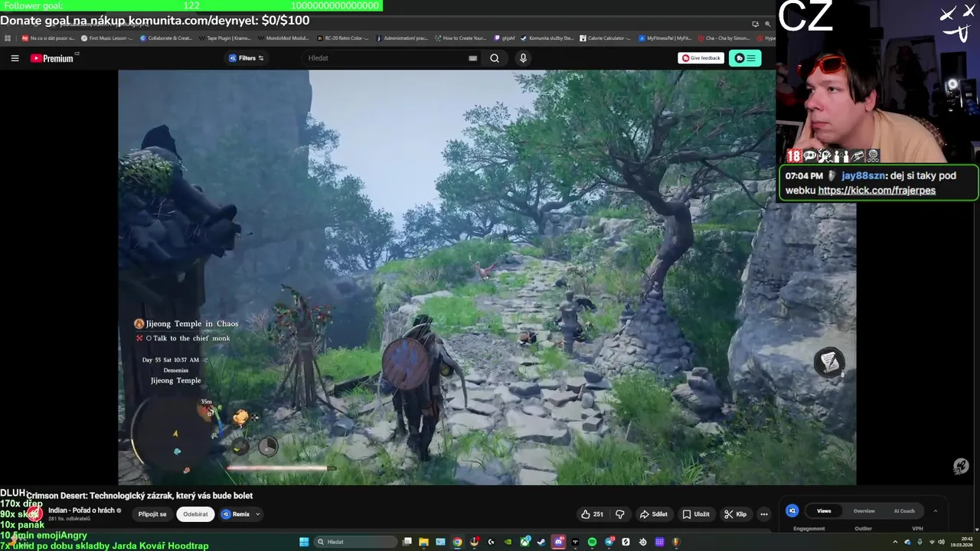Open the How to Create Your bookmark
Screen dimensions: 980x551
click(x=460, y=37)
